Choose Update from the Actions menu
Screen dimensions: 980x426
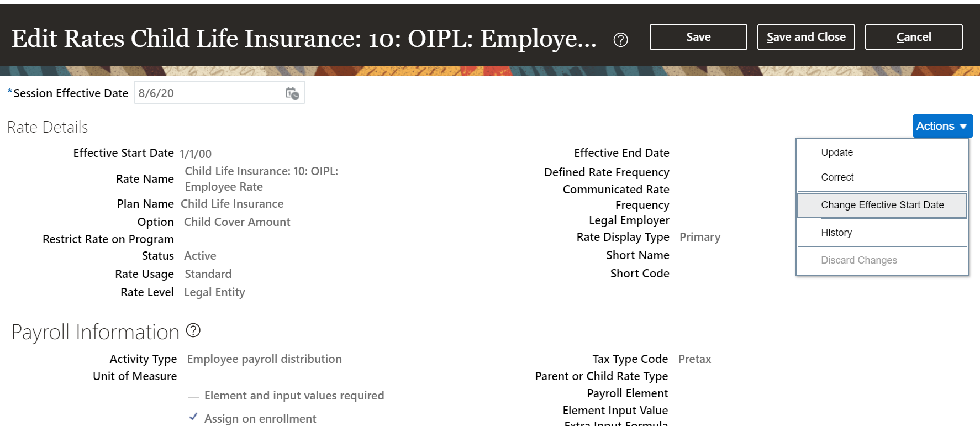836,152
